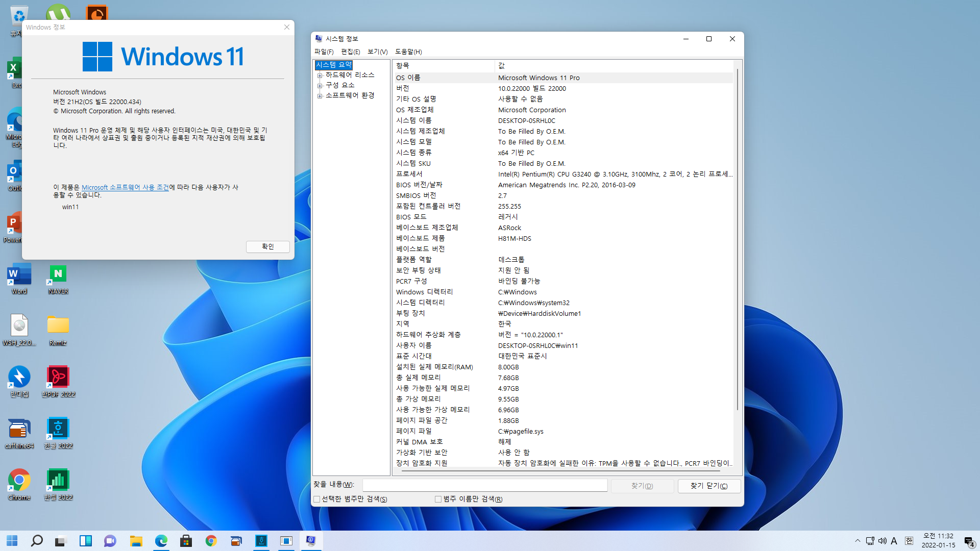
Task: Switch to the winver window taskbar icon
Action: pyautogui.click(x=286, y=541)
